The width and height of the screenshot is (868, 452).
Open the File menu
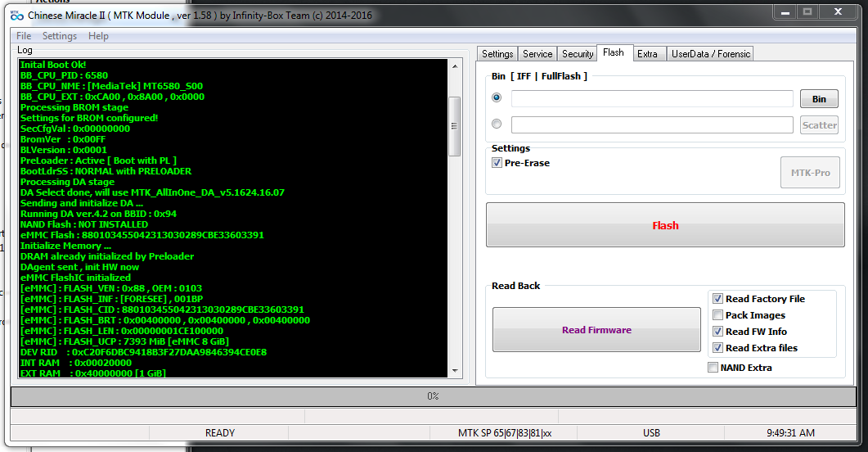pyautogui.click(x=24, y=36)
